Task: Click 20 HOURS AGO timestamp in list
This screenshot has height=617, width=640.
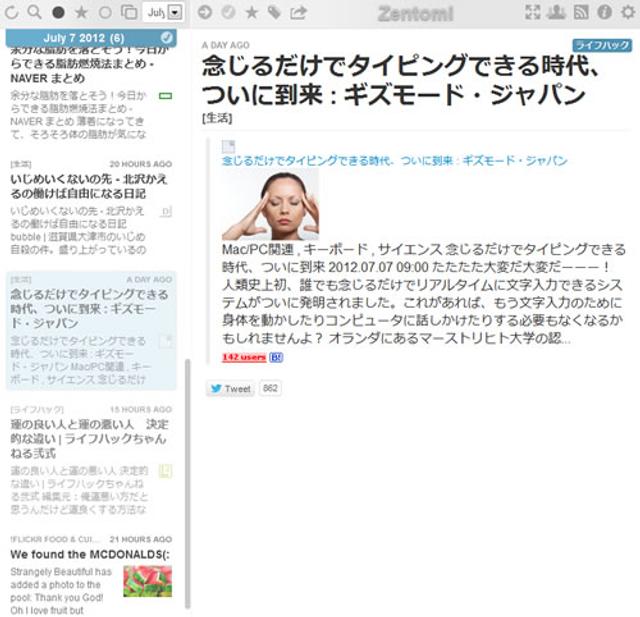Action: 141,164
